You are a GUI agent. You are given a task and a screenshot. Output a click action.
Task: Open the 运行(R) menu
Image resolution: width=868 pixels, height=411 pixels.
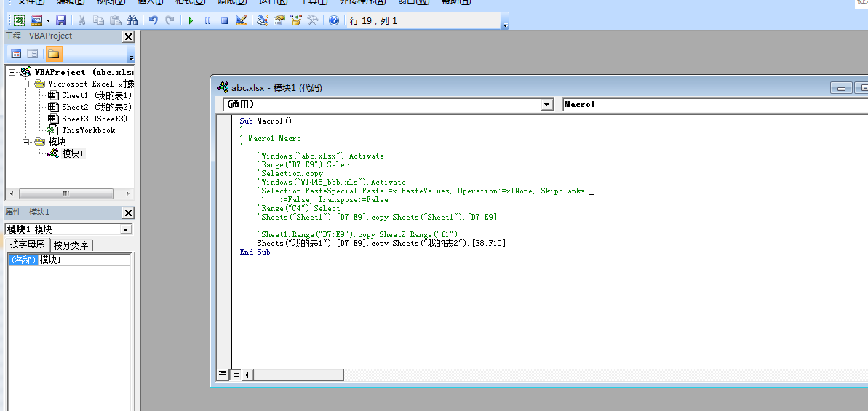tap(273, 2)
